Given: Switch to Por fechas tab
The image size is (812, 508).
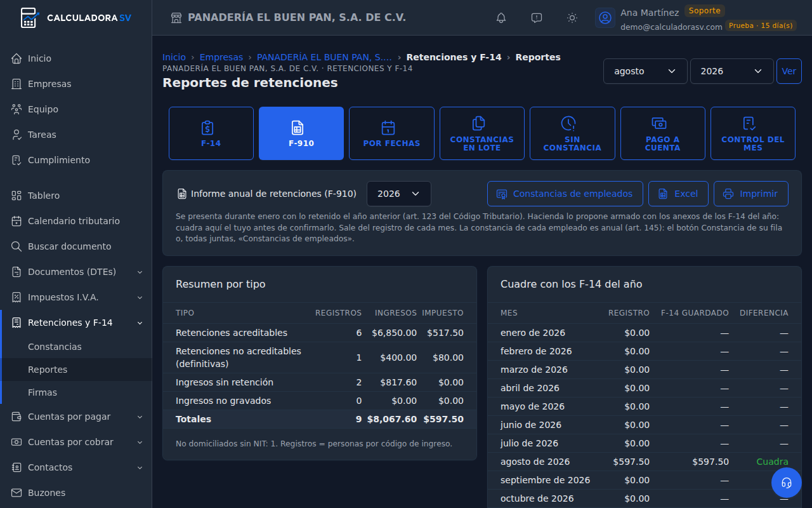Looking at the screenshot, I should [391, 133].
